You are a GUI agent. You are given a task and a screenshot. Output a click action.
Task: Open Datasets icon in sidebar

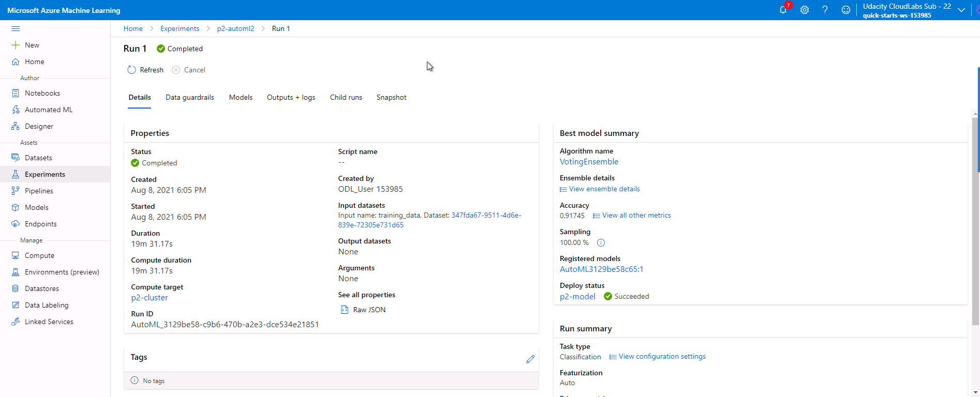pyautogui.click(x=16, y=158)
